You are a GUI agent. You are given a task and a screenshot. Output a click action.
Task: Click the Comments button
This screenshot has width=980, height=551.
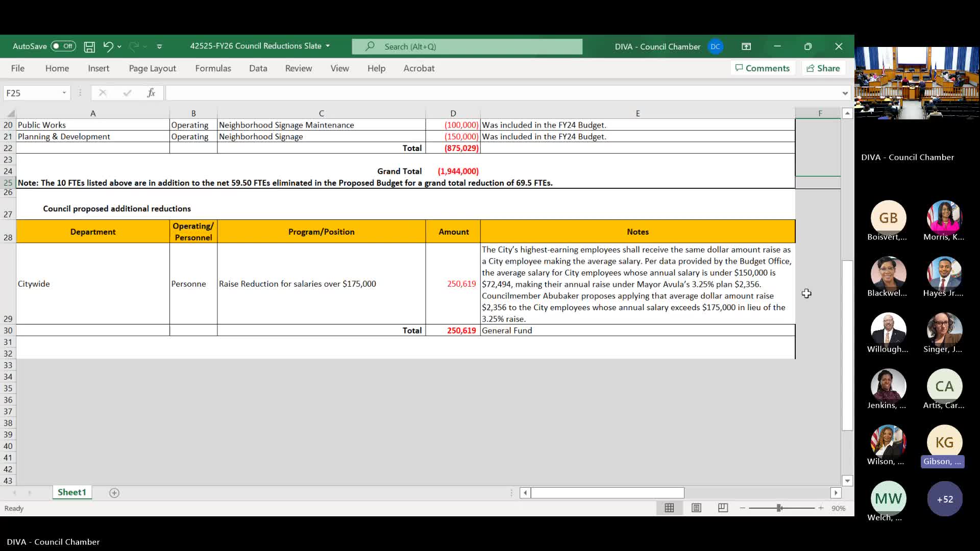coord(763,68)
